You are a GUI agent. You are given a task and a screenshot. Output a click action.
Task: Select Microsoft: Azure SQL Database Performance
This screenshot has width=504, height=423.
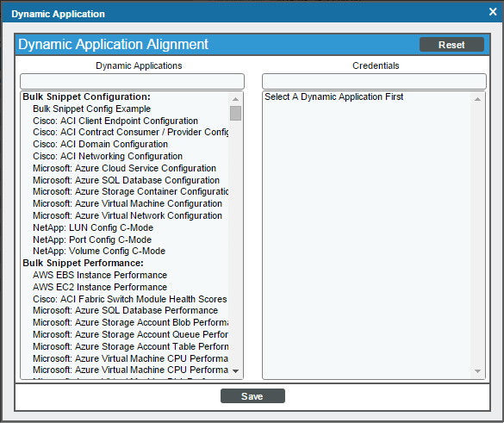[126, 310]
